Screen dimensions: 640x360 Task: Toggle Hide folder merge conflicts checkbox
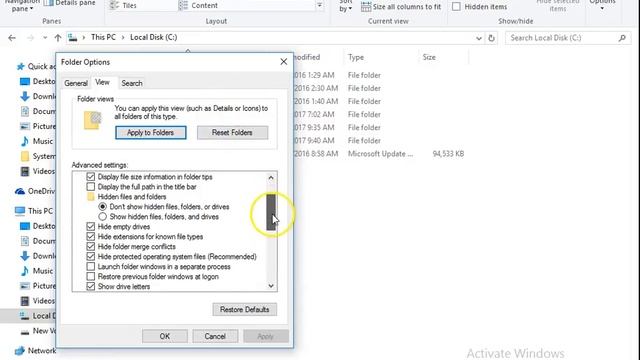click(91, 247)
